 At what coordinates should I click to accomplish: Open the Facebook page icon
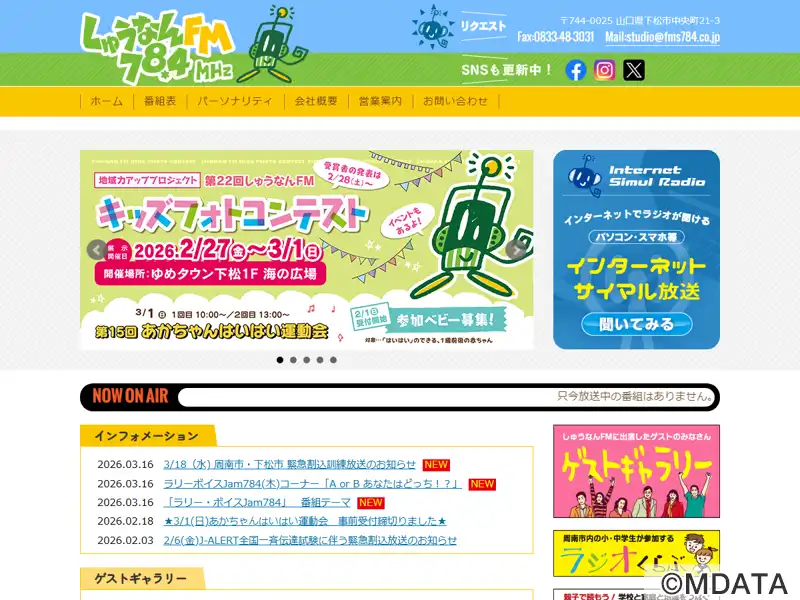tap(576, 70)
